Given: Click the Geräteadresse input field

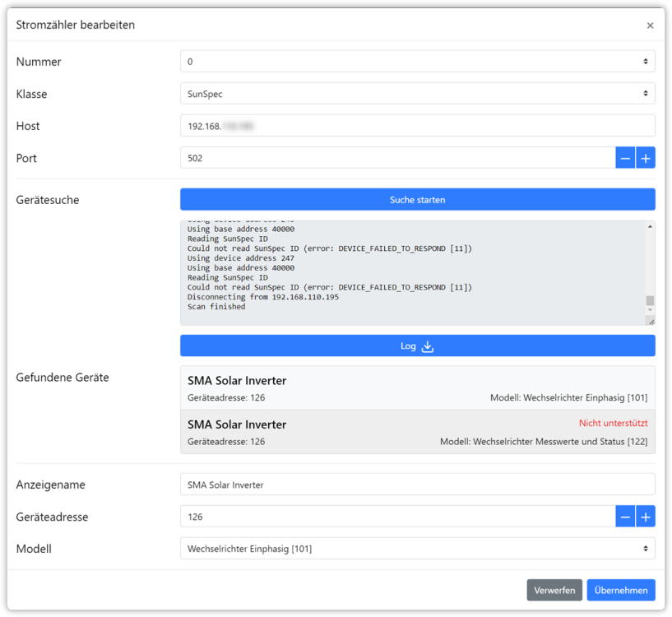Looking at the screenshot, I should point(397,517).
